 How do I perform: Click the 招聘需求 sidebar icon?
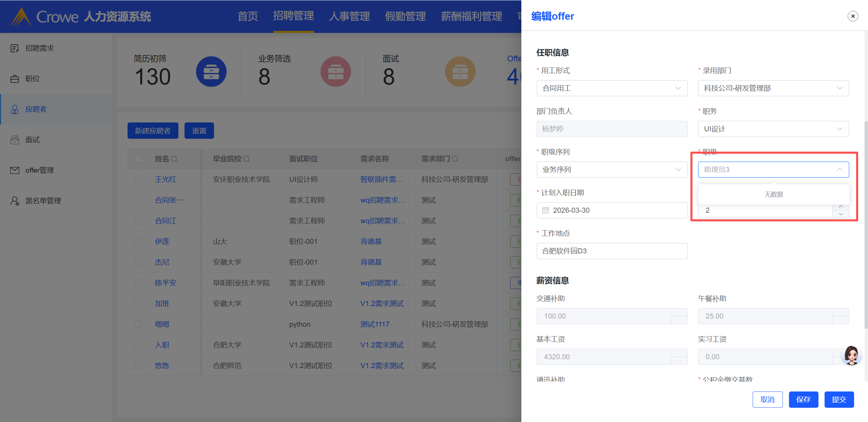[14, 48]
